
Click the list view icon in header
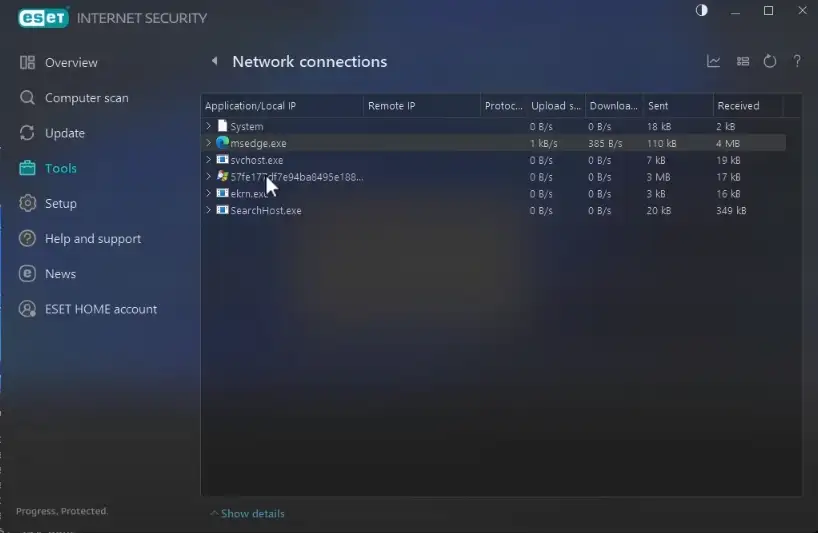click(x=743, y=62)
